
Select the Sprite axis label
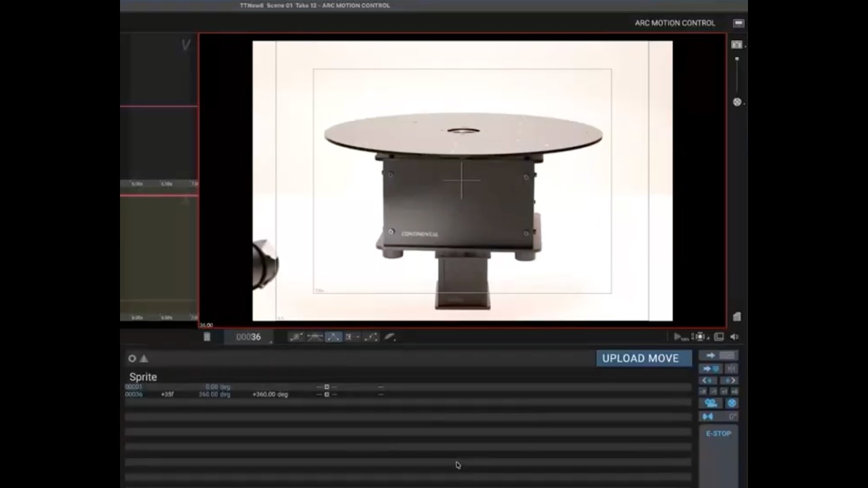[143, 377]
